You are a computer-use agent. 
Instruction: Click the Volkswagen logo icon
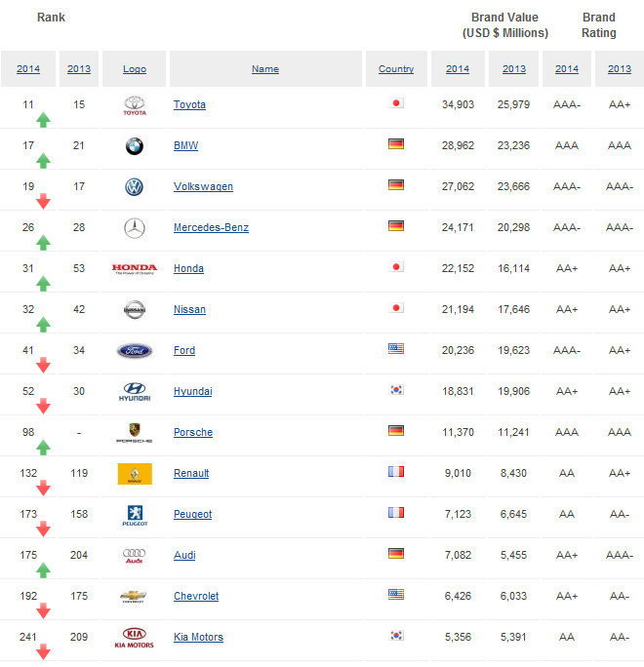pyautogui.click(x=135, y=187)
